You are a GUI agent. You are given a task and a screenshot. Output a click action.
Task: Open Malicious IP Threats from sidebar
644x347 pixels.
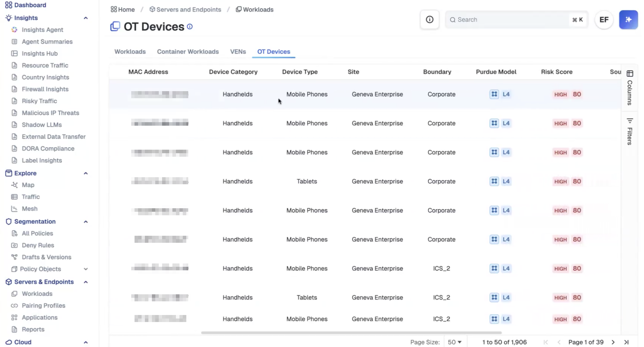50,113
